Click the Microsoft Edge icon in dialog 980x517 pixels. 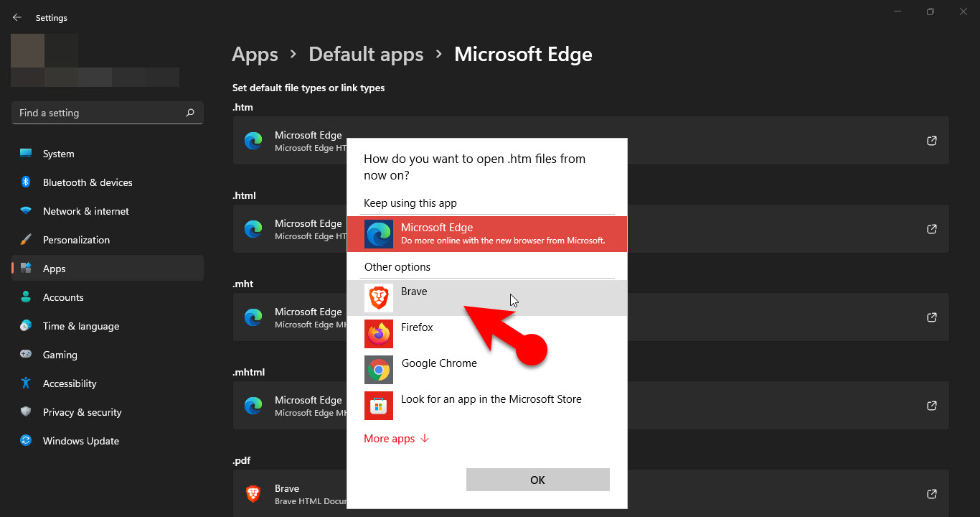coord(379,234)
